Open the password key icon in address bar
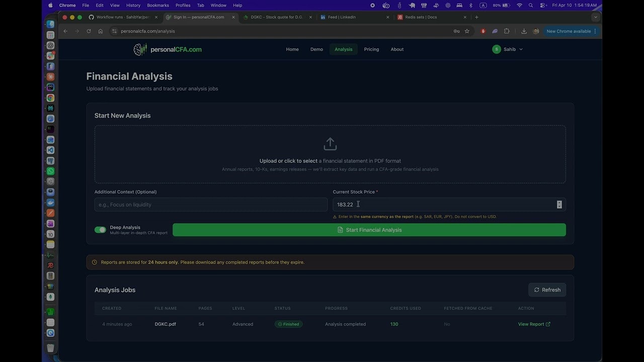Image resolution: width=644 pixels, height=362 pixels. click(456, 31)
